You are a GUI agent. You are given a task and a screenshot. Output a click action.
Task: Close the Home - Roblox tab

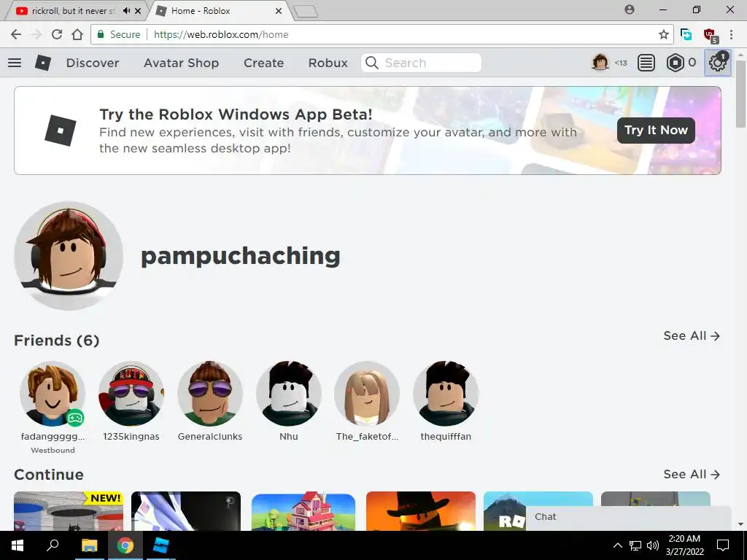click(279, 10)
